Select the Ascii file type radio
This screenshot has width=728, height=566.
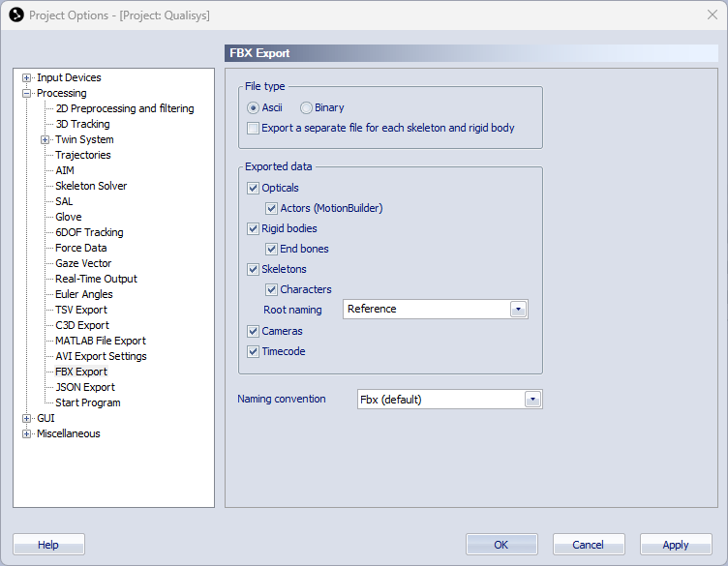click(253, 108)
